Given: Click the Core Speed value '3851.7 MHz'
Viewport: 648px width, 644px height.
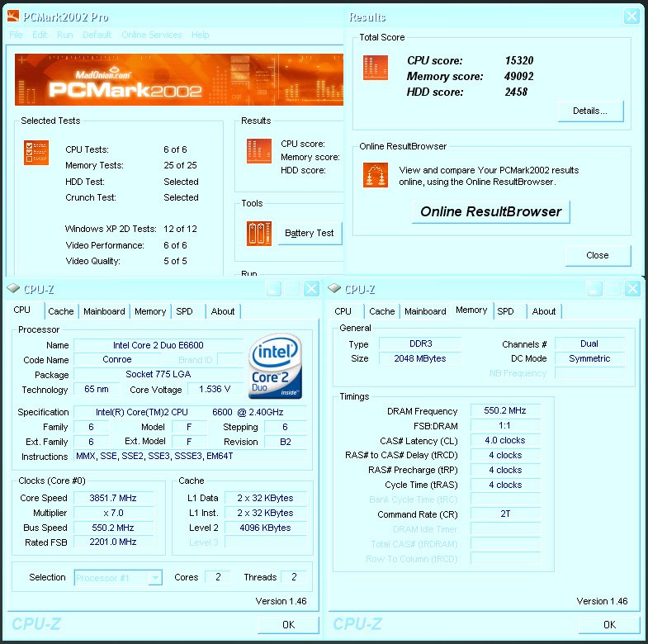Looking at the screenshot, I should [114, 498].
